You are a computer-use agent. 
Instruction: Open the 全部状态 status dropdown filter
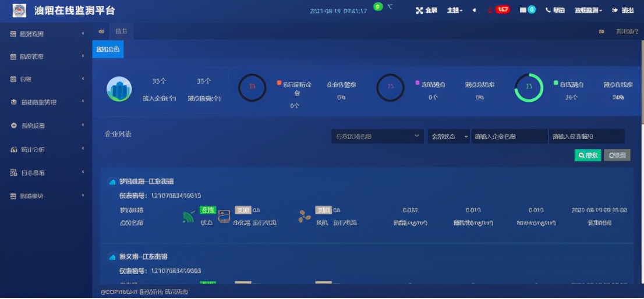(x=448, y=136)
